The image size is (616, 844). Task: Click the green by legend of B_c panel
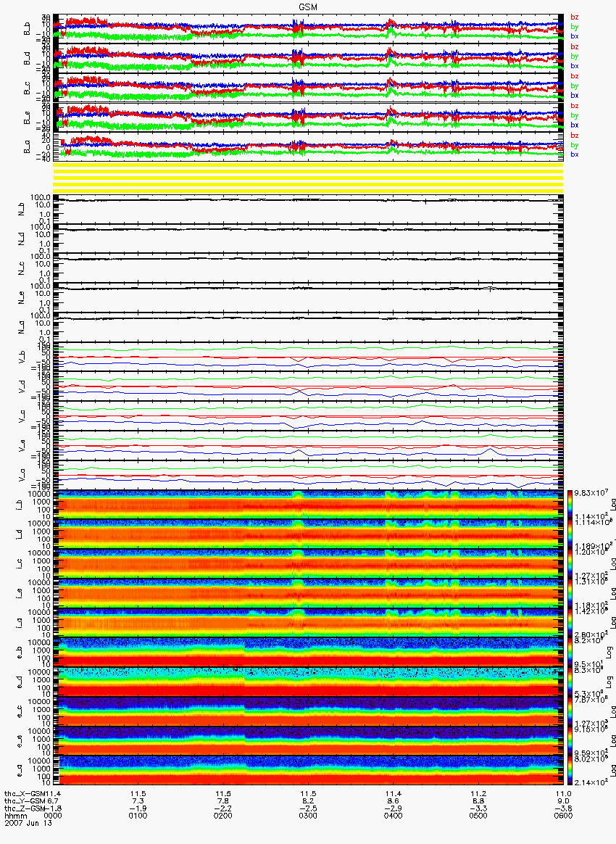point(575,86)
